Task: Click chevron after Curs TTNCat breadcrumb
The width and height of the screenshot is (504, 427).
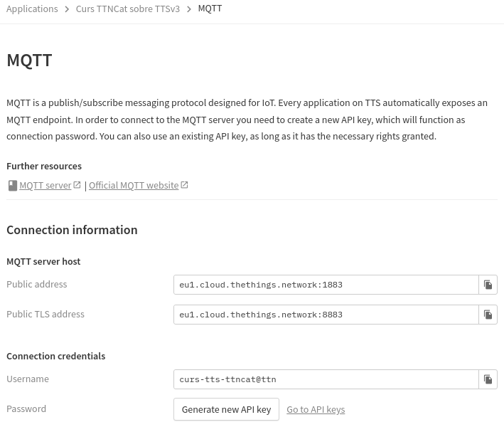Action: 189,9
